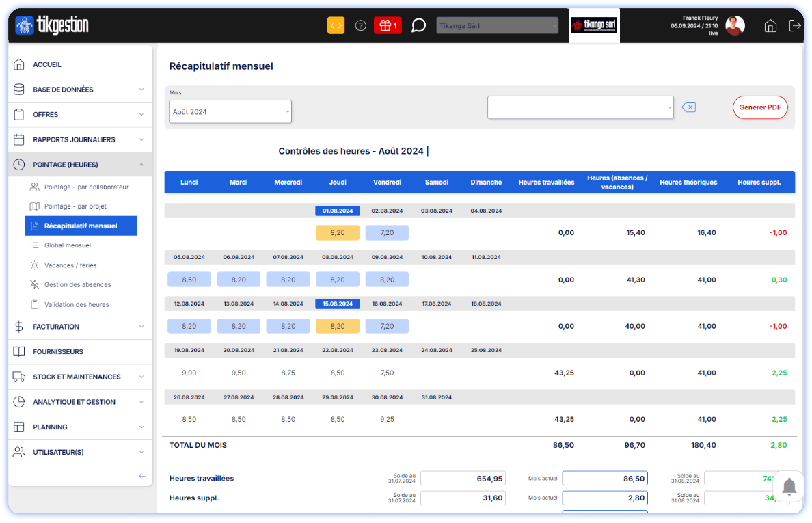The height and width of the screenshot is (523, 812).
Task: Click the Mois actuel 86,50 field
Action: (x=605, y=479)
